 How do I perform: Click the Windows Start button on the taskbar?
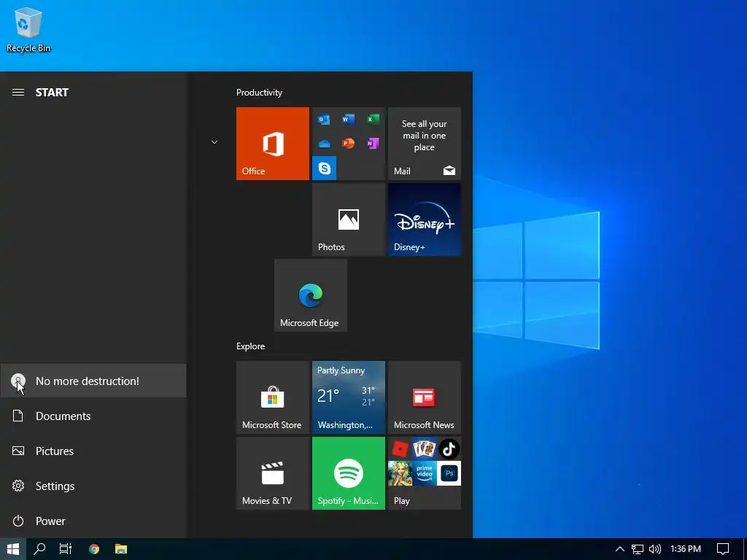pos(13,549)
